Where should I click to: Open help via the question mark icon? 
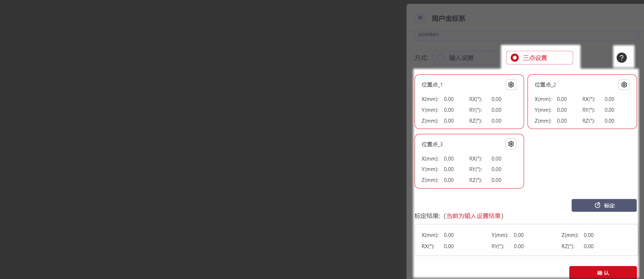click(622, 58)
